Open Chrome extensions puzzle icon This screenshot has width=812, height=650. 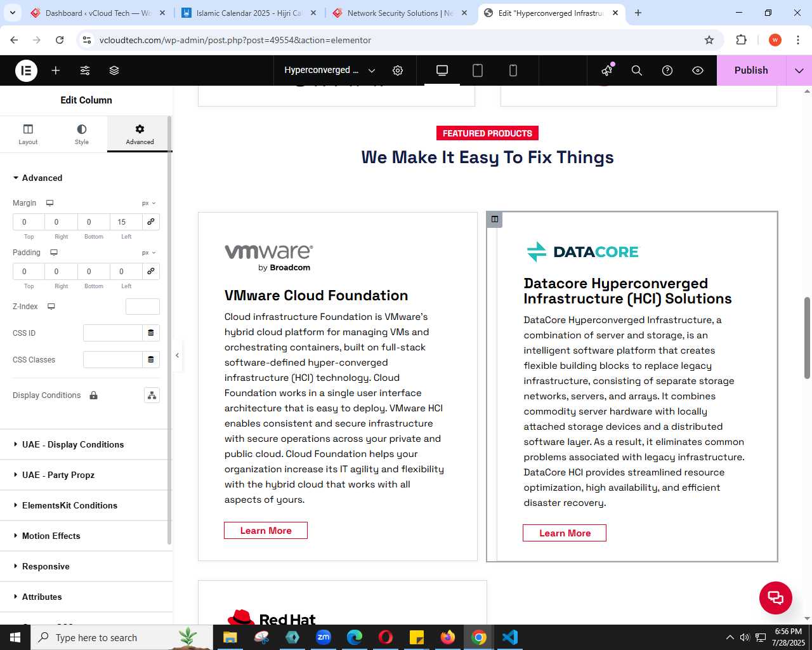pos(741,40)
